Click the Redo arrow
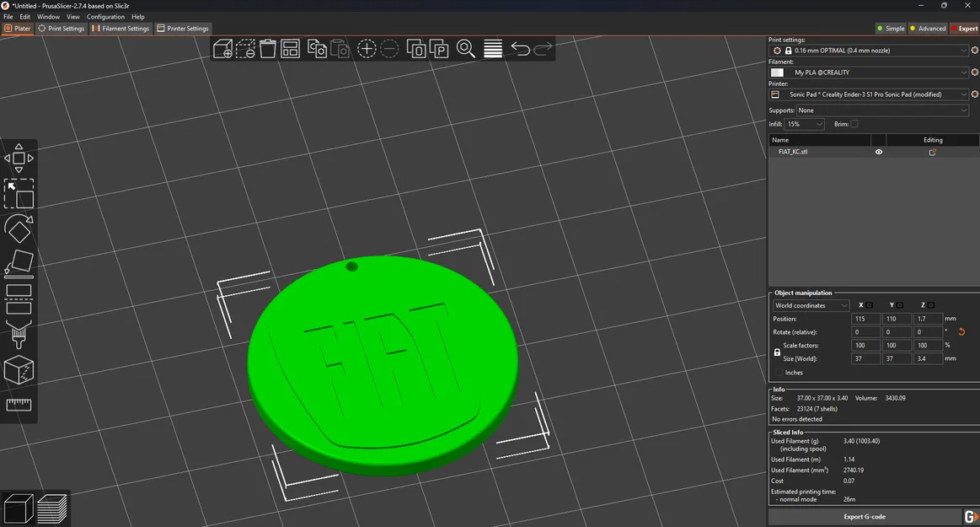The height and width of the screenshot is (527, 980). [x=543, y=49]
